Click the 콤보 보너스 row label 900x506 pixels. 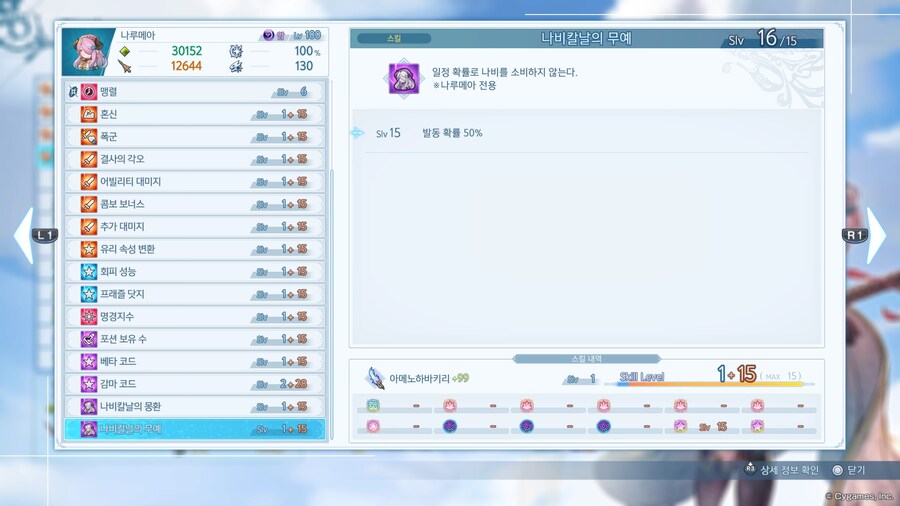122,204
